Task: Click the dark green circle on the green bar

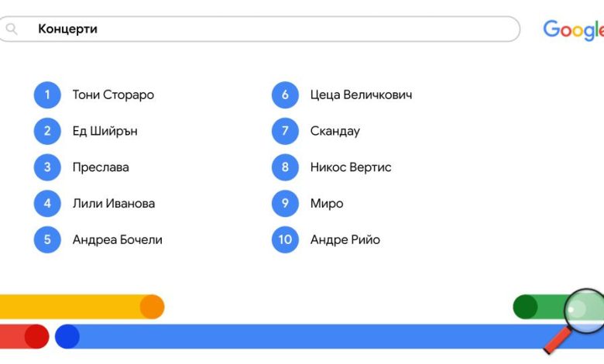Action: (526, 307)
